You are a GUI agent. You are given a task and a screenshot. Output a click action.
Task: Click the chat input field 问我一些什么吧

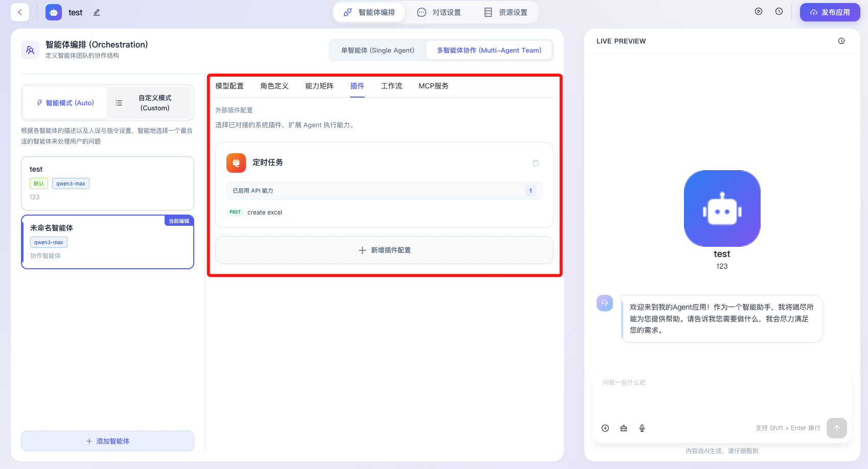[x=721, y=393]
